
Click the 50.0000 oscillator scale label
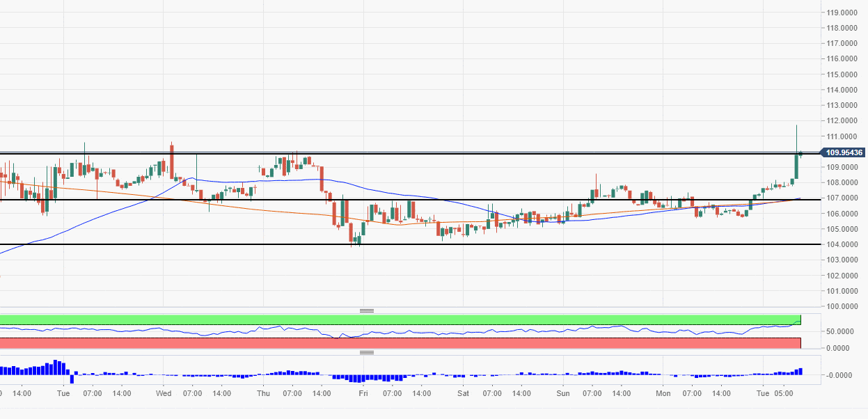pyautogui.click(x=841, y=331)
